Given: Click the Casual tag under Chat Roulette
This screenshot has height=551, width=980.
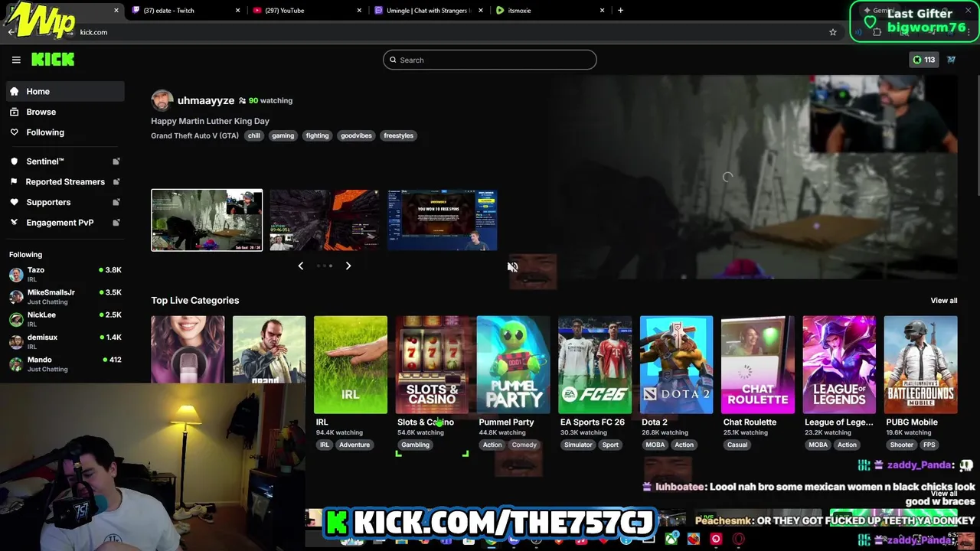Looking at the screenshot, I should pos(737,445).
